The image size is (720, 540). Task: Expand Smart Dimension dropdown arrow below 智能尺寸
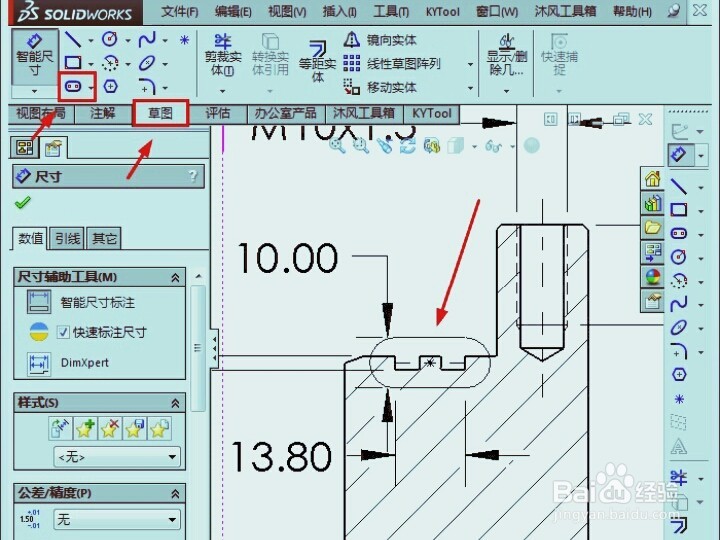34,91
